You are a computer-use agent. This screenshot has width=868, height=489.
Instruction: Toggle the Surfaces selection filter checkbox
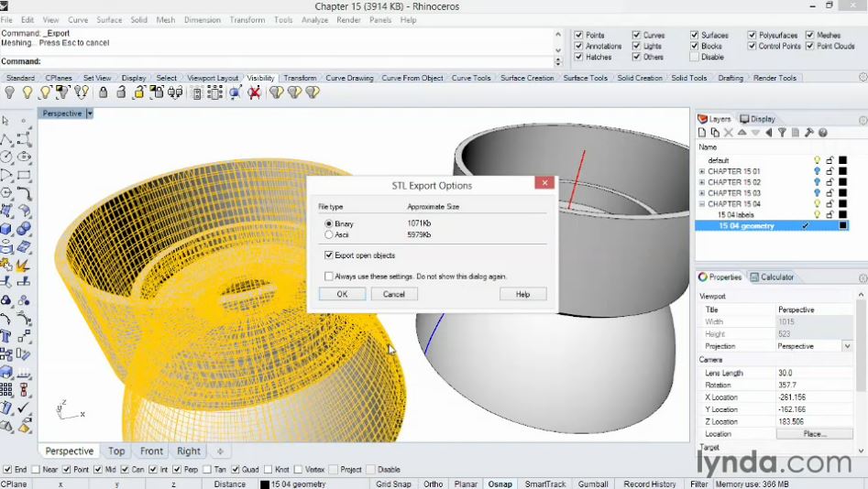coord(694,35)
